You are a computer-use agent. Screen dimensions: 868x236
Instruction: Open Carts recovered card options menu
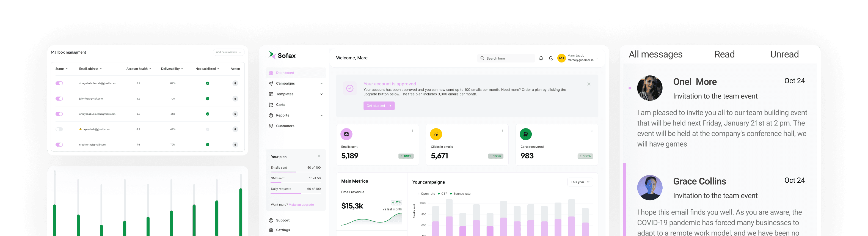pyautogui.click(x=592, y=130)
